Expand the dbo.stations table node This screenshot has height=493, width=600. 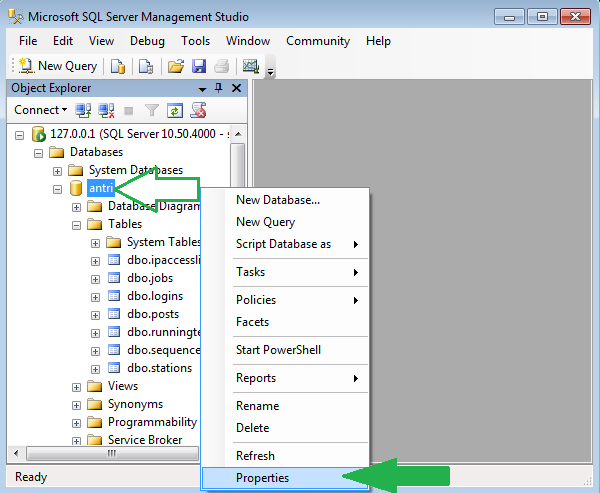tap(95, 369)
